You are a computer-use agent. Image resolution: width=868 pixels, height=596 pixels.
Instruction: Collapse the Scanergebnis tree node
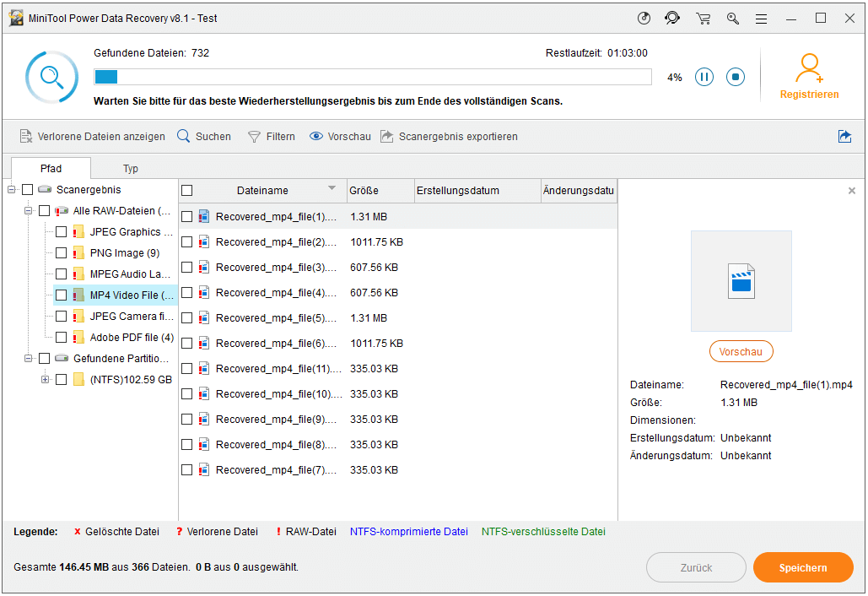point(11,189)
